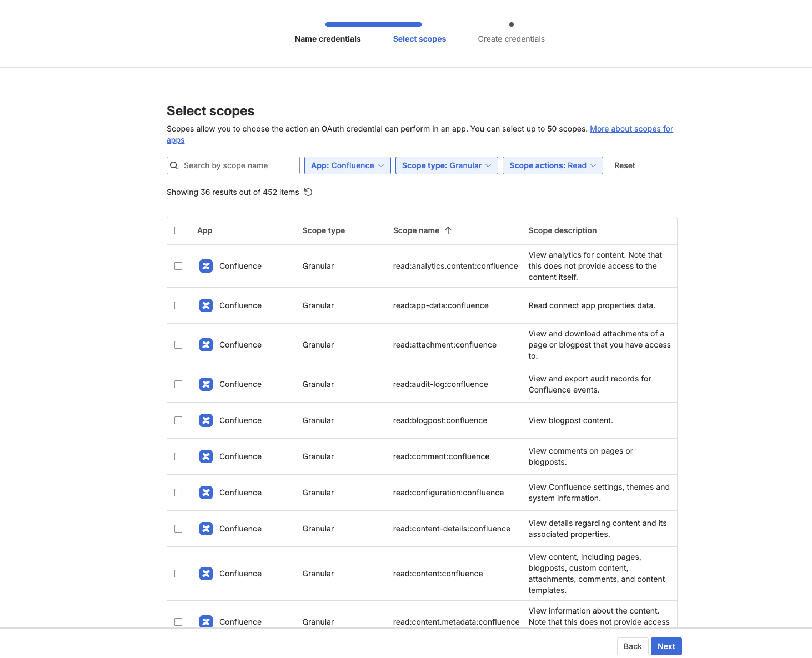The height and width of the screenshot is (658, 812).
Task: Click Confluence icon in read:content-details row
Action: 206,529
